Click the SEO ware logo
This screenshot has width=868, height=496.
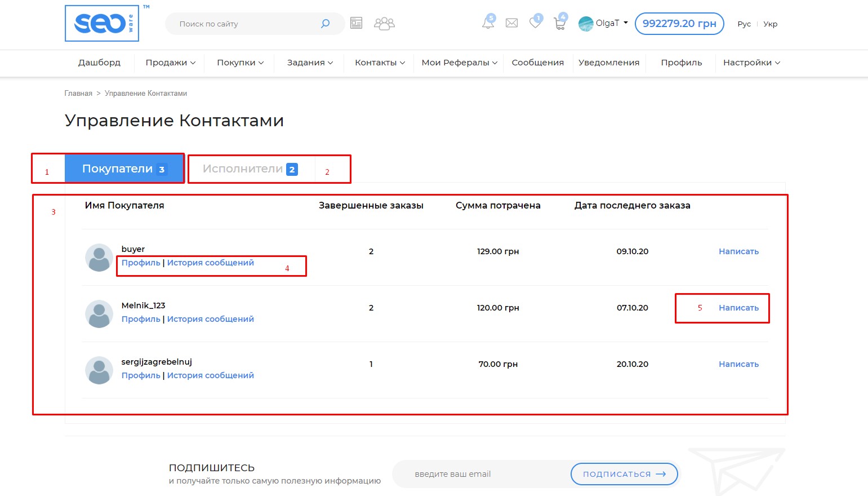click(x=102, y=24)
